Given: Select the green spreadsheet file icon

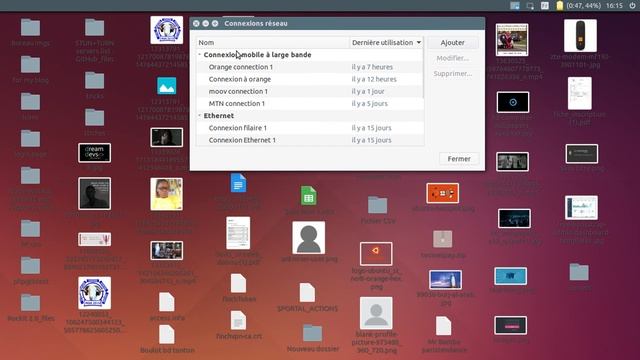Looking at the screenshot, I should 309,196.
